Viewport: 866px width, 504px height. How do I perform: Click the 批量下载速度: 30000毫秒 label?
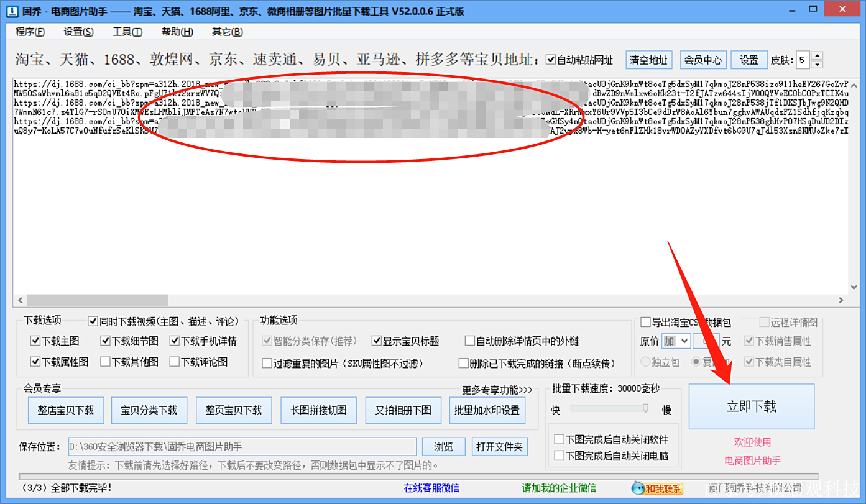606,388
